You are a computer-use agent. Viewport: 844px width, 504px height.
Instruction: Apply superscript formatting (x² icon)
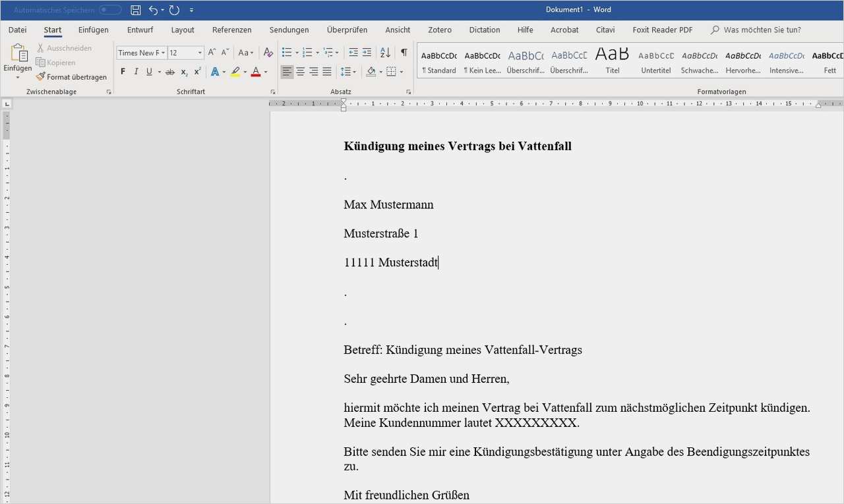coord(197,72)
